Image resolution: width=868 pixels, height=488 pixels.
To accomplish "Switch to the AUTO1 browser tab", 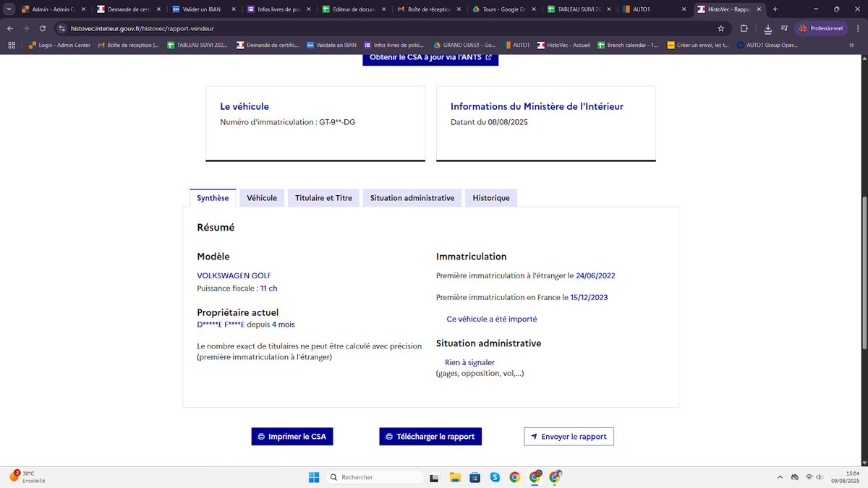I will click(655, 9).
